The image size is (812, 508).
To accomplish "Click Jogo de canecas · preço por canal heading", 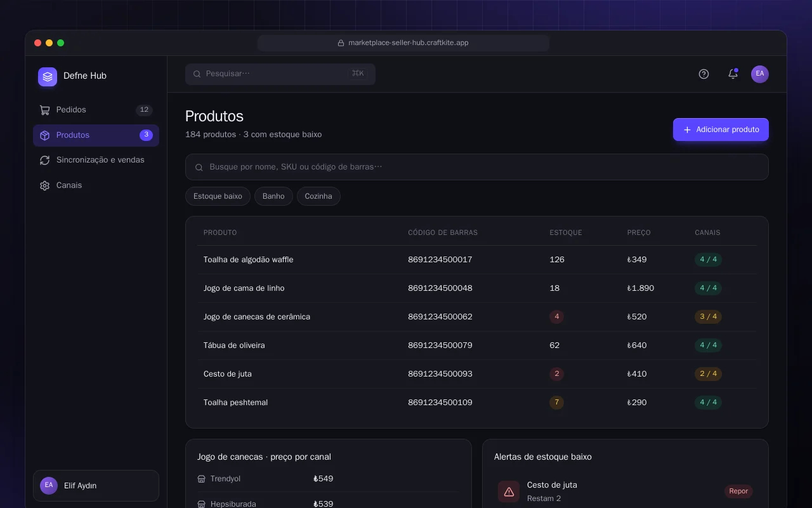I will point(264,457).
